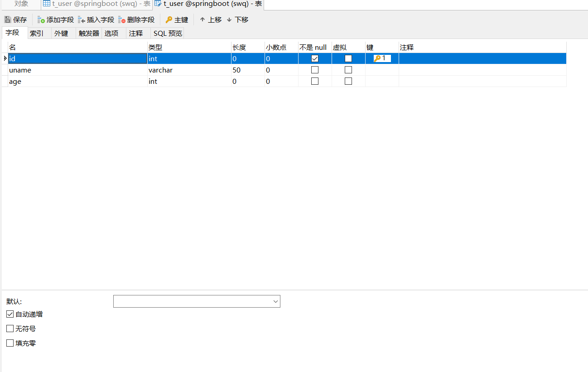Screen dimensions: 588x372
Task: Click Move Down (下移) arrow
Action: 229,20
